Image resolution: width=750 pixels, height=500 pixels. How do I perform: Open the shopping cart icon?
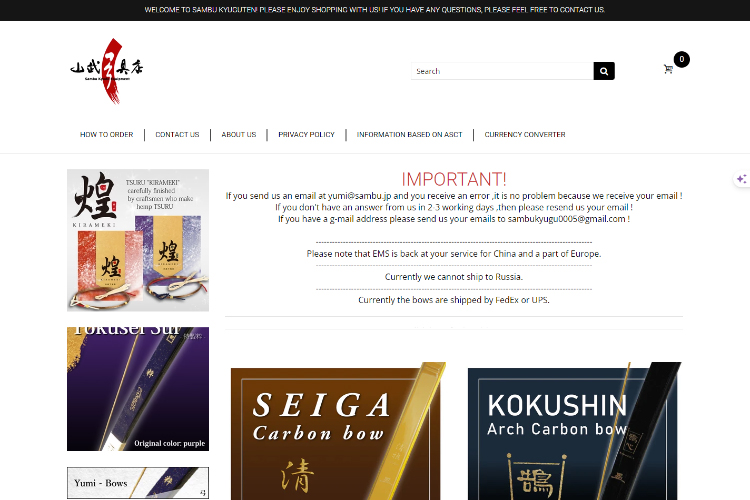[668, 69]
